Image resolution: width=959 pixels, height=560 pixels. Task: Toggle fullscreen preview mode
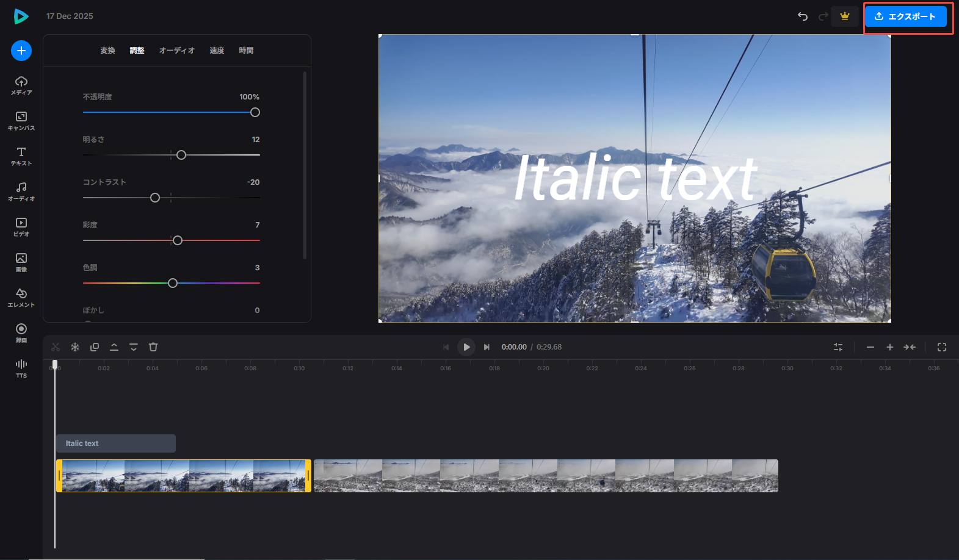942,347
